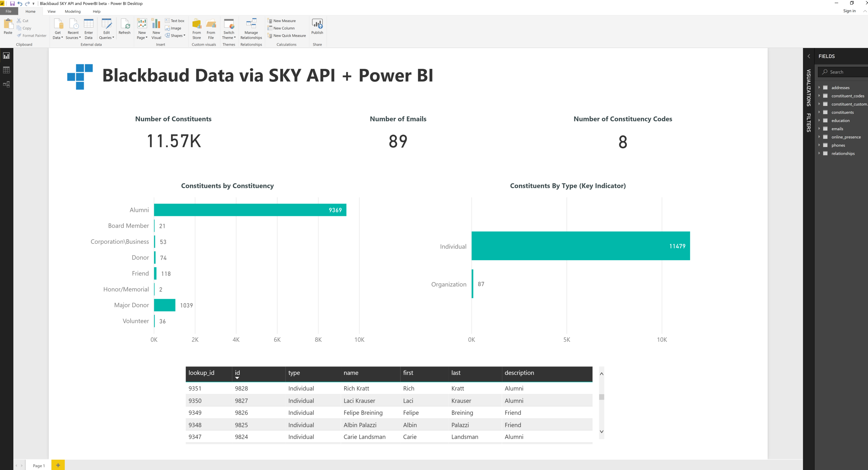Select the Home ribbon tab

(30, 11)
